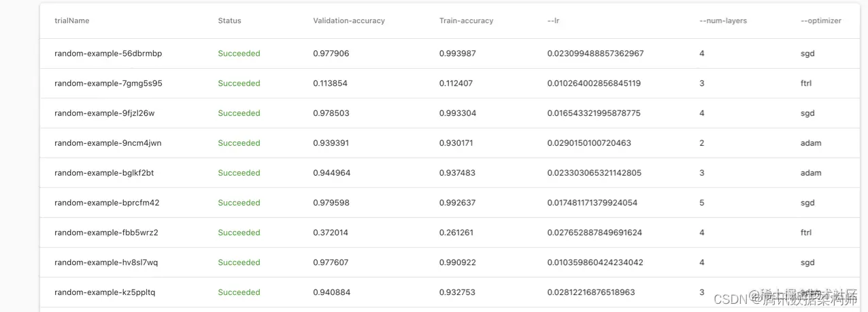Sort by Validation-accuracy column header
The width and height of the screenshot is (868, 312).
(349, 21)
